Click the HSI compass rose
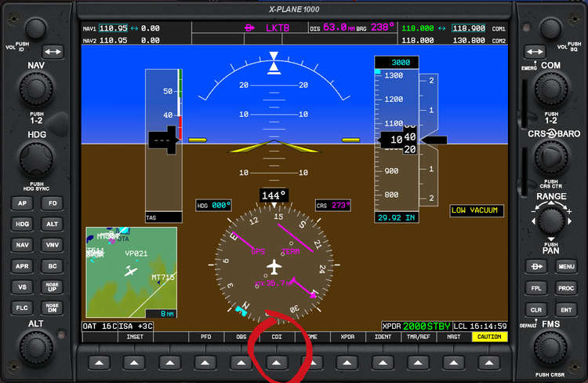The image size is (588, 383). click(x=274, y=265)
